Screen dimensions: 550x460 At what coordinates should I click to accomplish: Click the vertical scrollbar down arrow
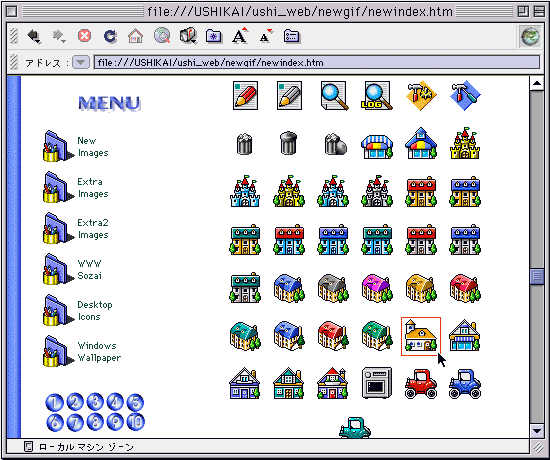click(537, 431)
